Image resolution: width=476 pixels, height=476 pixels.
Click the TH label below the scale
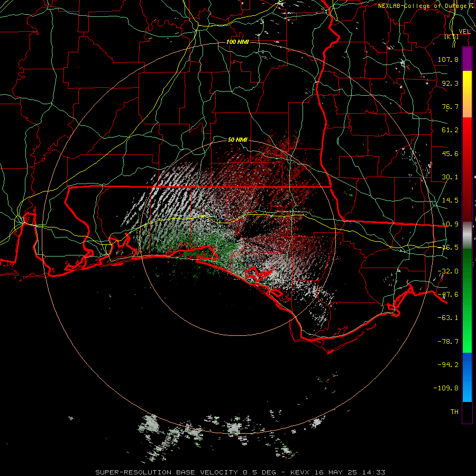pyautogui.click(x=454, y=411)
